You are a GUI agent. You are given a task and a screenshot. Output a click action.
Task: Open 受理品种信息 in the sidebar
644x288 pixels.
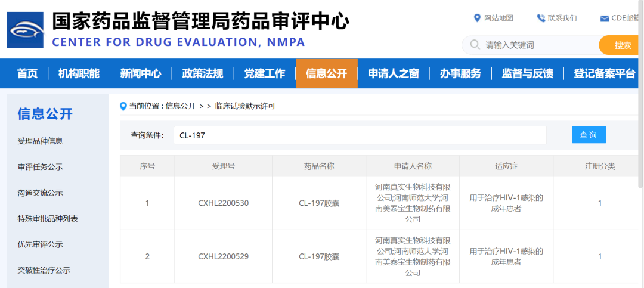tap(41, 141)
